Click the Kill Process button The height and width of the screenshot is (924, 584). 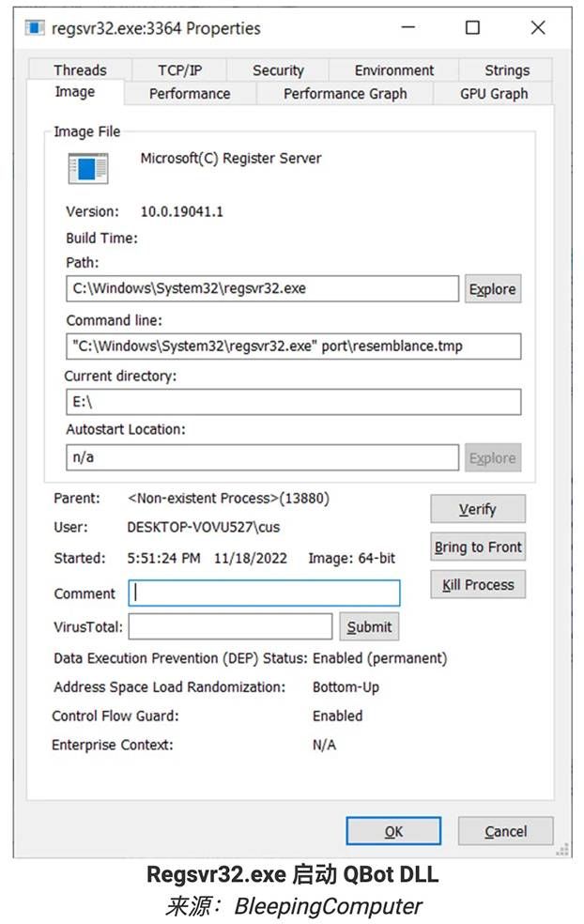tap(477, 585)
